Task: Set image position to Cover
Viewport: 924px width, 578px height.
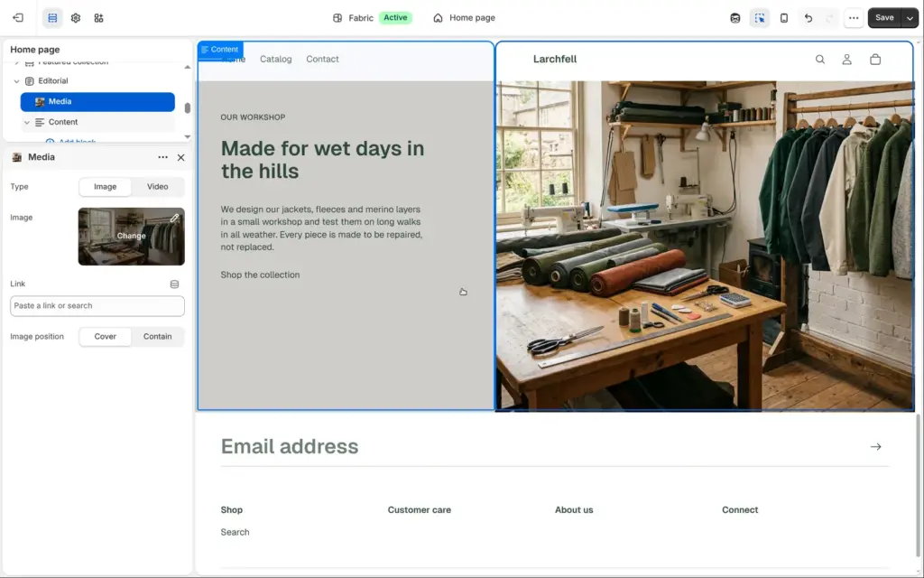Action: [x=105, y=336]
